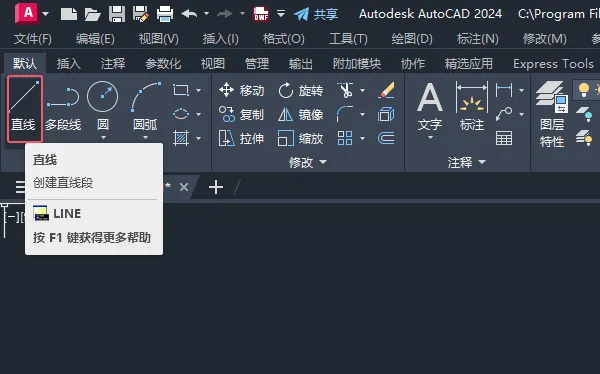Toggle the layer on/off lightbulb icon
The image size is (600, 374).
point(584,90)
